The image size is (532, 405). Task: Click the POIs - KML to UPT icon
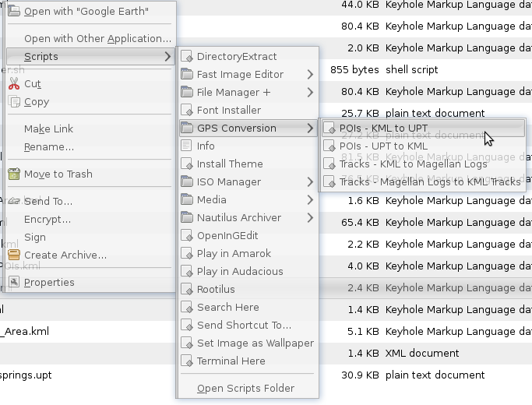329,129
